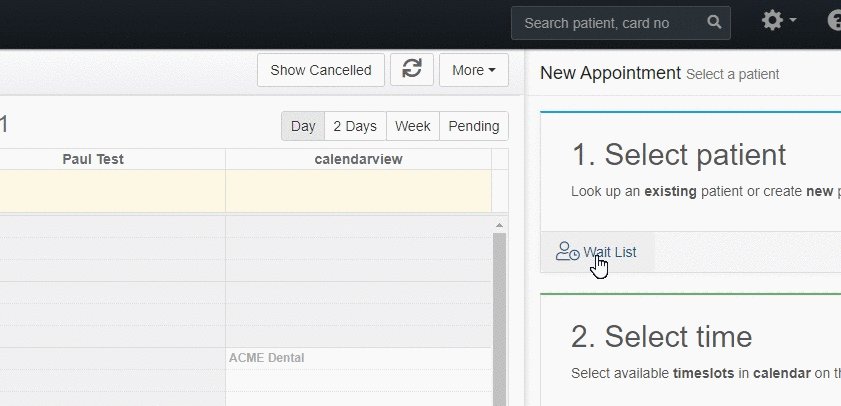Switch calendar to Week view
Screen dimensions: 841x406
[412, 126]
